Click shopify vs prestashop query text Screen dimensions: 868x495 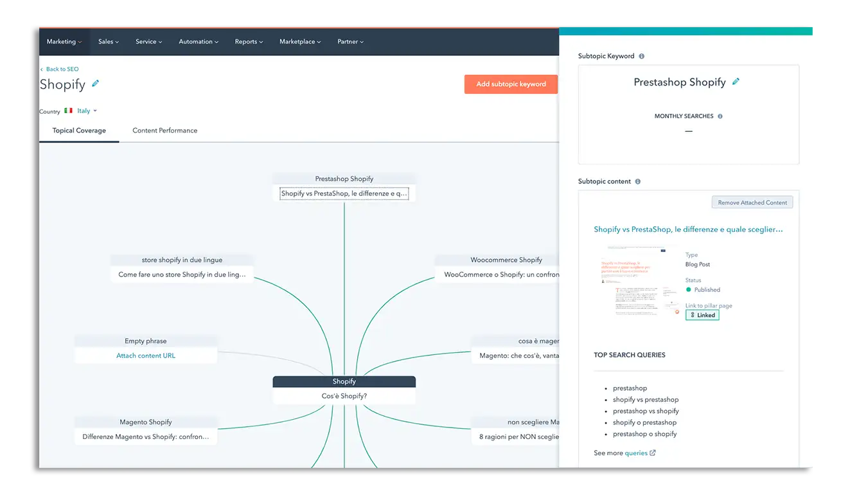point(646,400)
